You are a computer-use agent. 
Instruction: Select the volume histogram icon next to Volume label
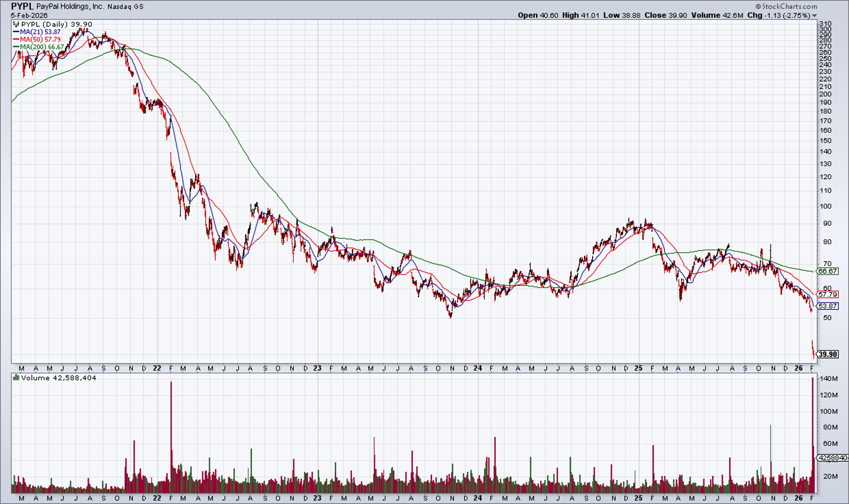click(x=16, y=377)
